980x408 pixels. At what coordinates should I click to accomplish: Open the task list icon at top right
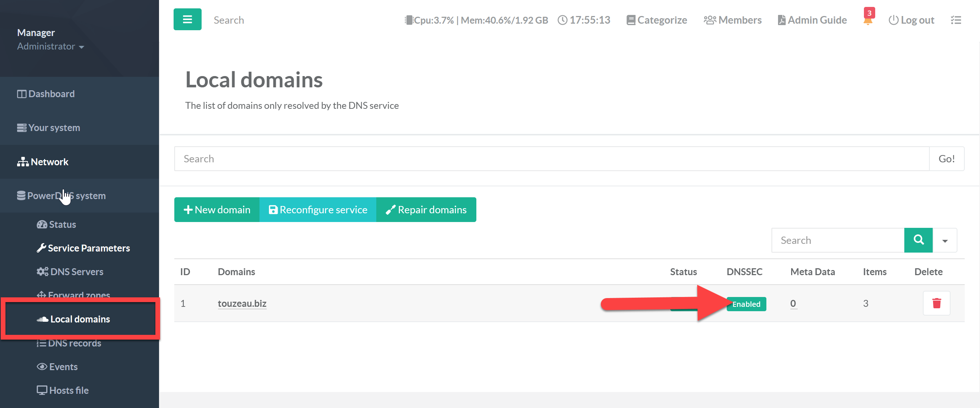pos(956,20)
